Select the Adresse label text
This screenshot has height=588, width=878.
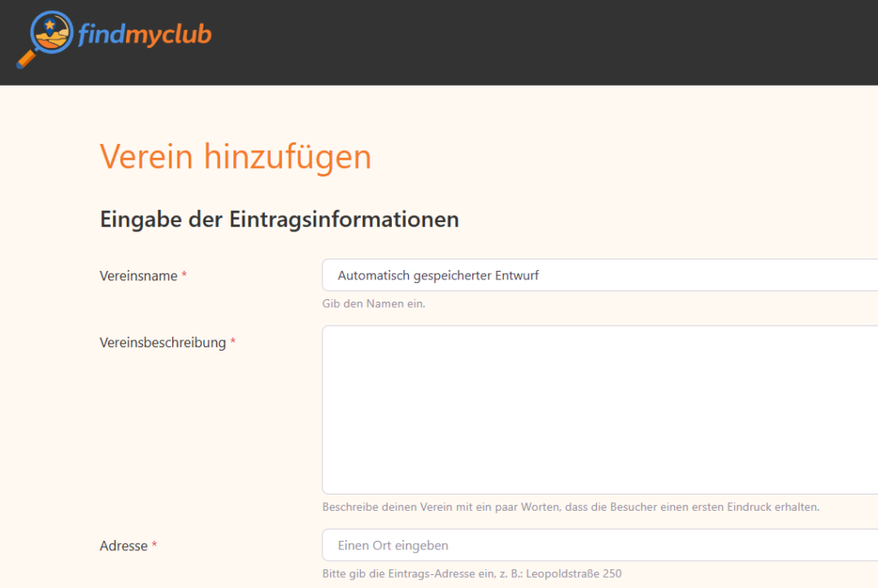pyautogui.click(x=125, y=545)
